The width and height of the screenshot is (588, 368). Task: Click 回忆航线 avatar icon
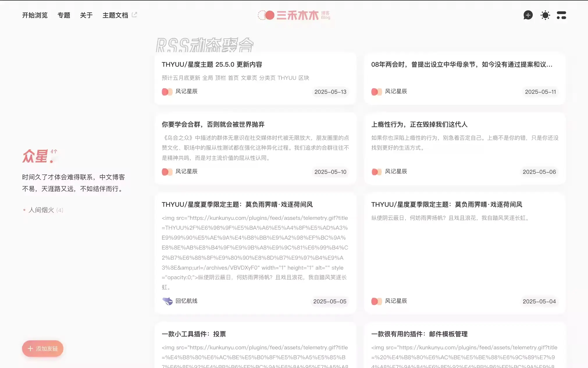167,301
